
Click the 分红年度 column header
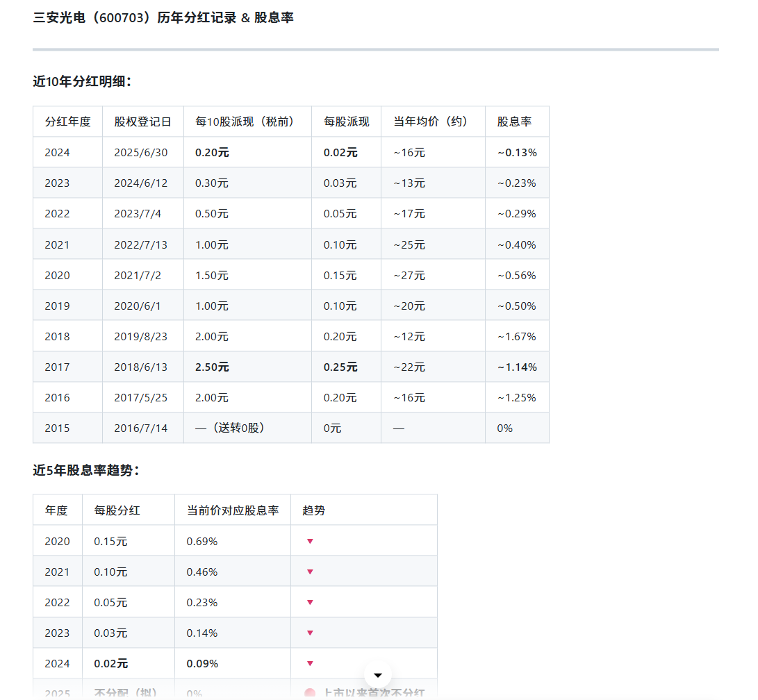click(x=67, y=122)
